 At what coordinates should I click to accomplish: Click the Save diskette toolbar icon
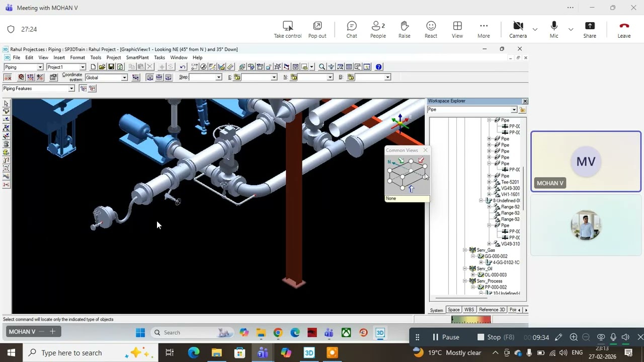pyautogui.click(x=111, y=67)
